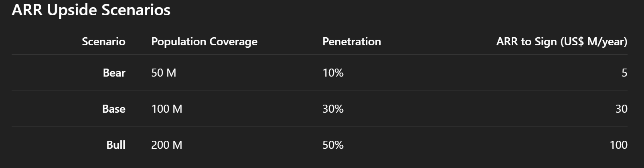Select the Scenario column header
The width and height of the screenshot is (644, 168).
pos(103,42)
